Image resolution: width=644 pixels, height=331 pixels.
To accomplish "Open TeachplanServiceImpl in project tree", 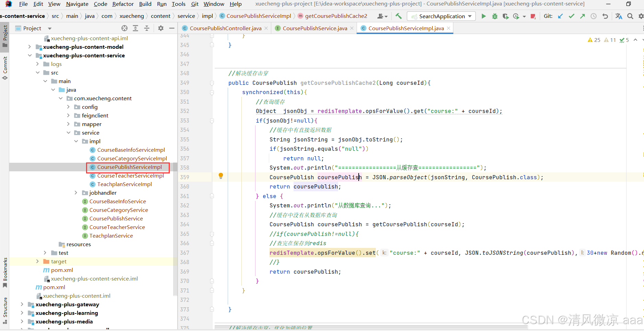I will point(124,184).
